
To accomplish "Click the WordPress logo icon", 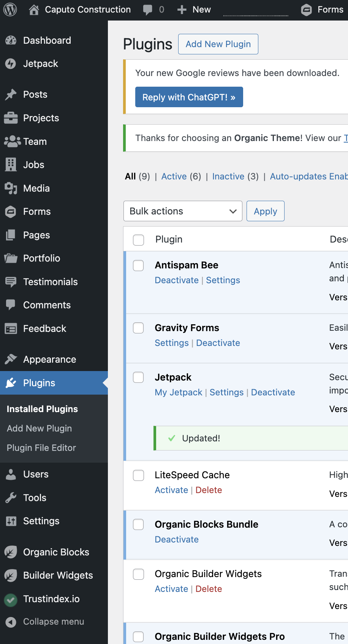I will tap(10, 10).
